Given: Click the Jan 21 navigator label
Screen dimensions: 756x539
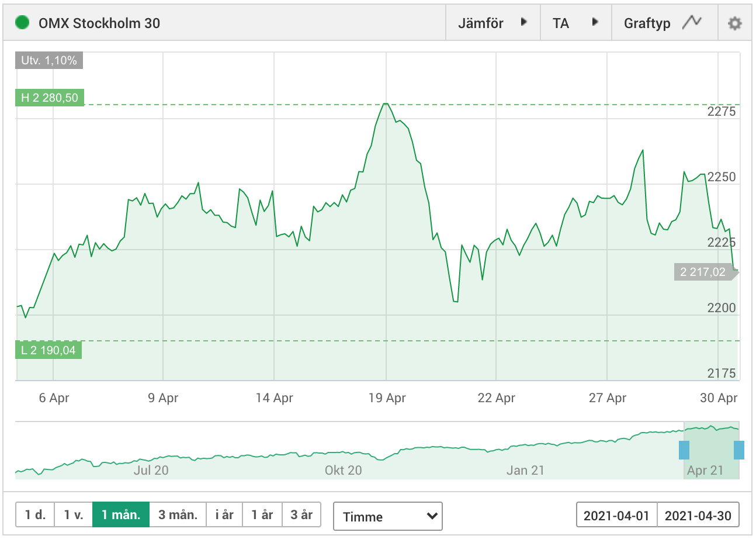Looking at the screenshot, I should [x=526, y=470].
